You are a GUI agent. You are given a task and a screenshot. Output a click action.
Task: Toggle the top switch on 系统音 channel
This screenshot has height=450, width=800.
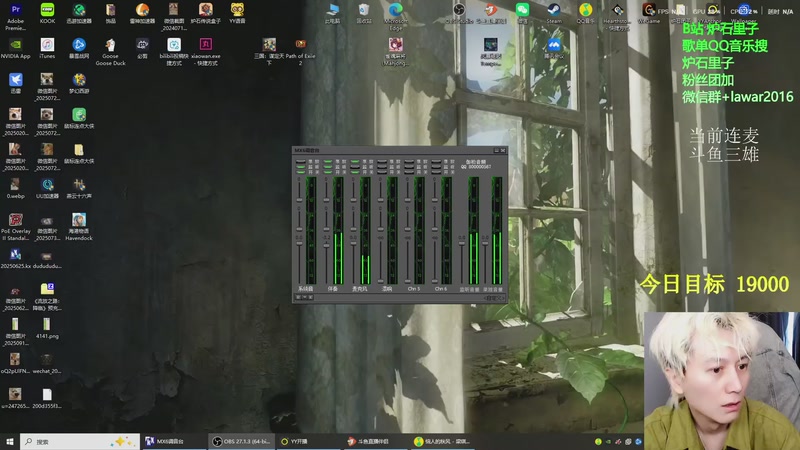(x=301, y=162)
